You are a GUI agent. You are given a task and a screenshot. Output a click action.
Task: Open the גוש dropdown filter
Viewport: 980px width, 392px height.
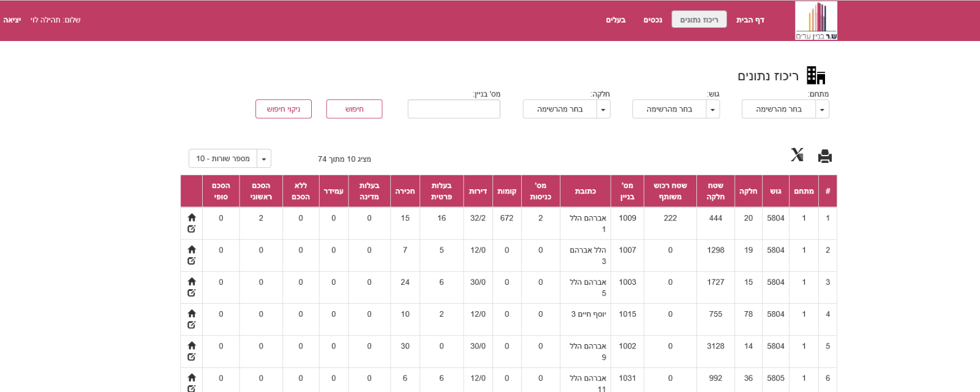[x=676, y=109]
